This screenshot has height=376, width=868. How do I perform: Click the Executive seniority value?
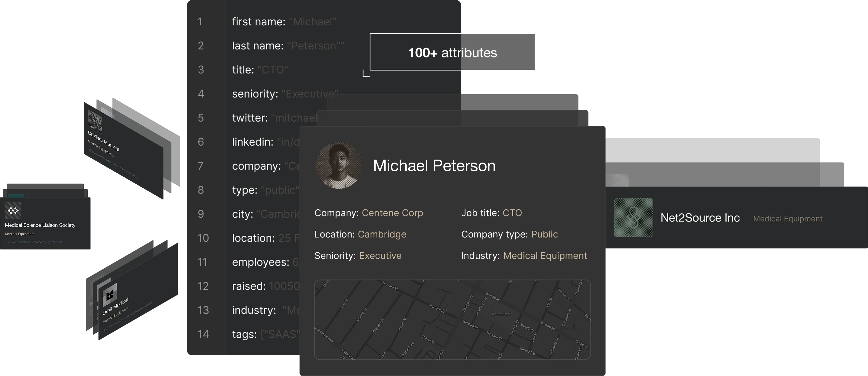(x=380, y=255)
